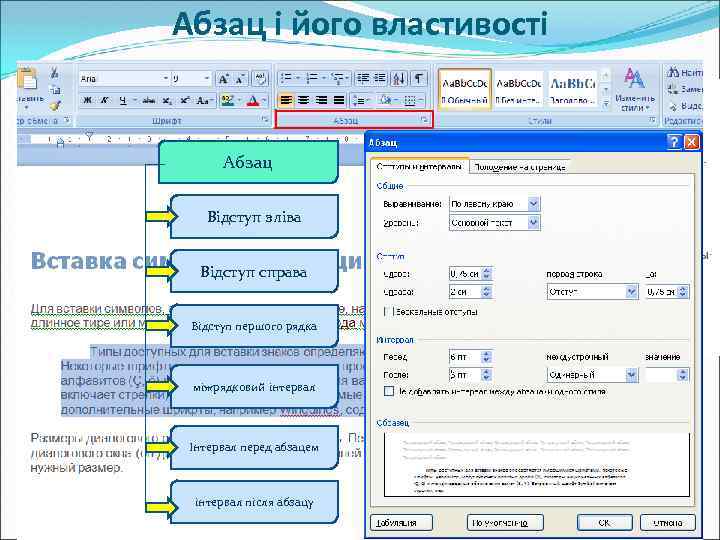Image resolution: width=720 pixels, height=540 pixels.
Task: Toggle show paragraph marks ¶
Action: 418,79
